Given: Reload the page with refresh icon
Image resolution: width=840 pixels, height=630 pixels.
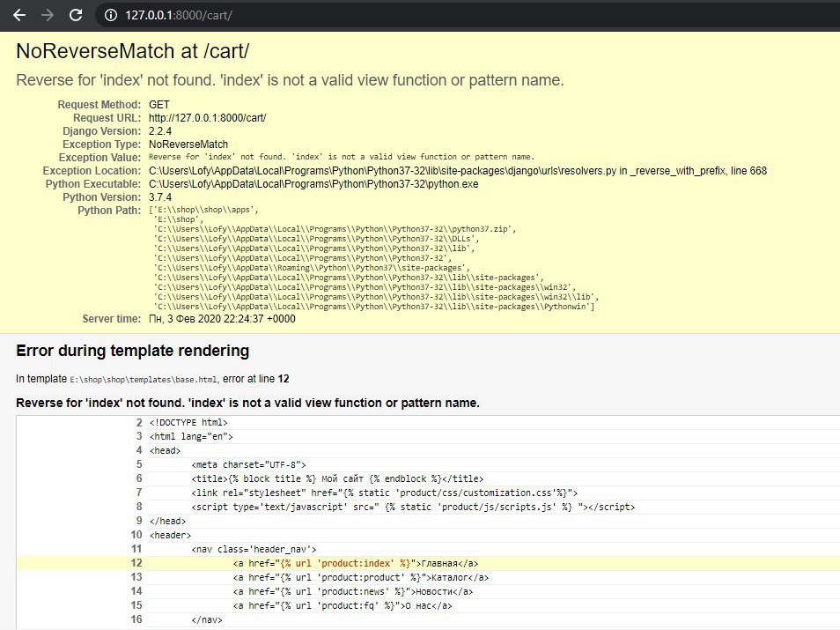Looking at the screenshot, I should click(76, 15).
